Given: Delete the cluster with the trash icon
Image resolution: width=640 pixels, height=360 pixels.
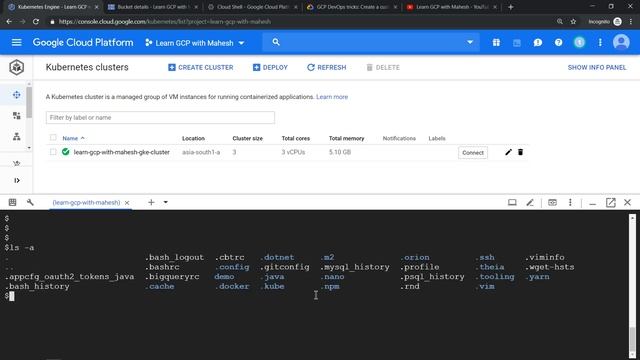Looking at the screenshot, I should tap(520, 152).
